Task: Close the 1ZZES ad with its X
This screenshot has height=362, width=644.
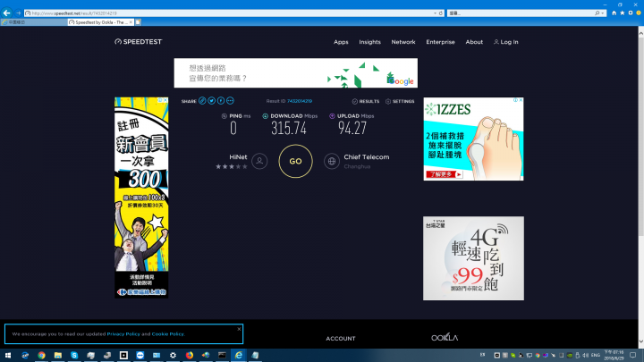Action: (x=521, y=100)
